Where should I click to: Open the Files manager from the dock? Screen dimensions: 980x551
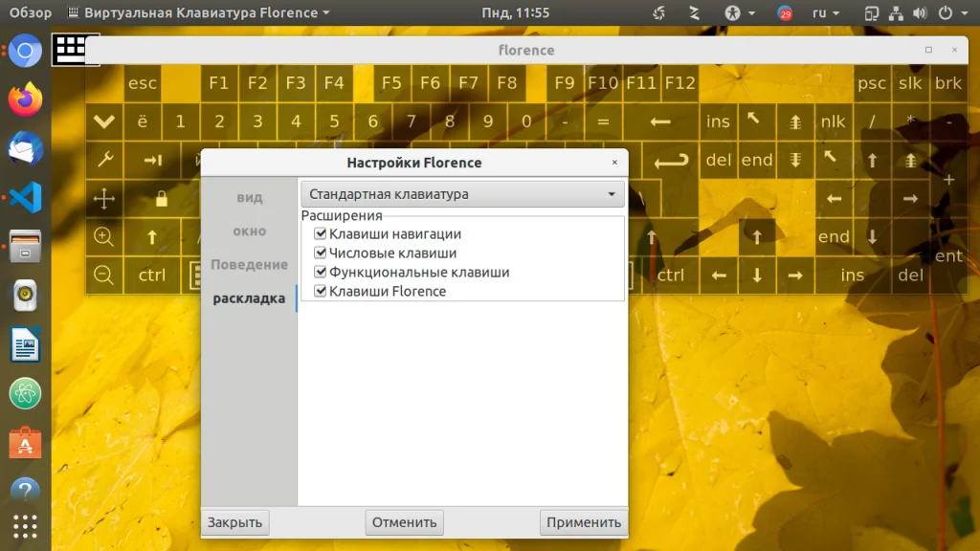[25, 246]
